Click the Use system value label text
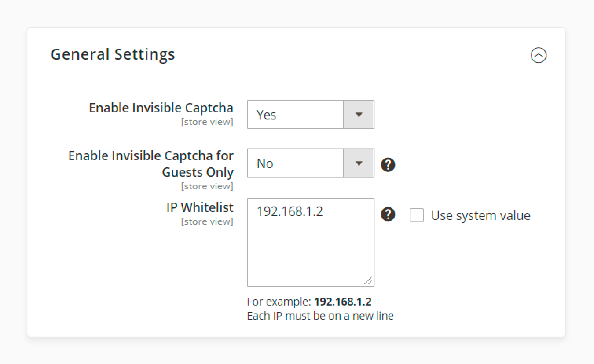 tap(481, 215)
